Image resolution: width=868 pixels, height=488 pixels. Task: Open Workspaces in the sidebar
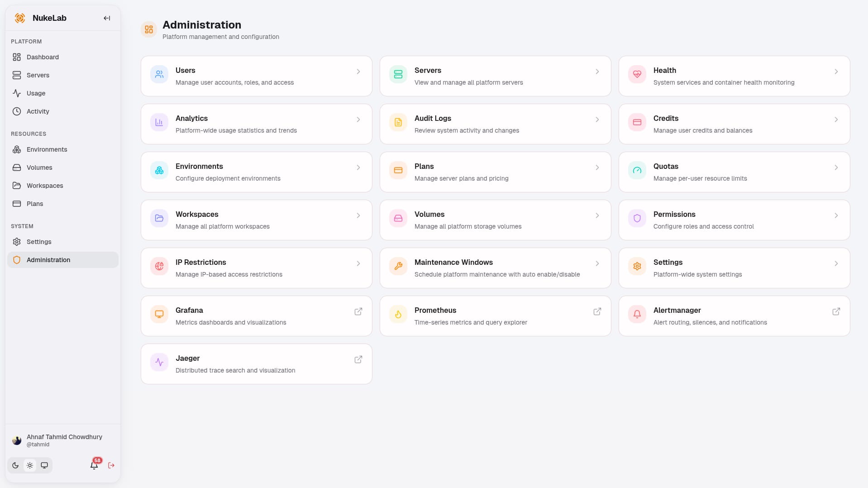(x=63, y=186)
